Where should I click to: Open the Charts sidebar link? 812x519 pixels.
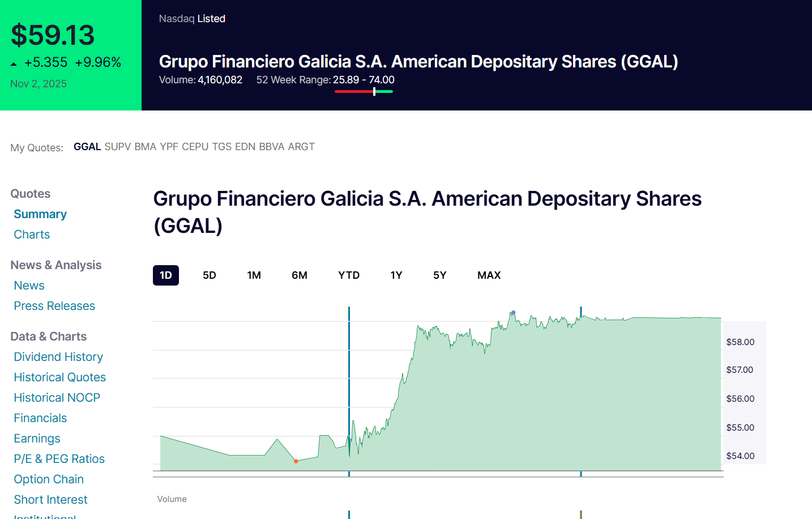tap(32, 235)
